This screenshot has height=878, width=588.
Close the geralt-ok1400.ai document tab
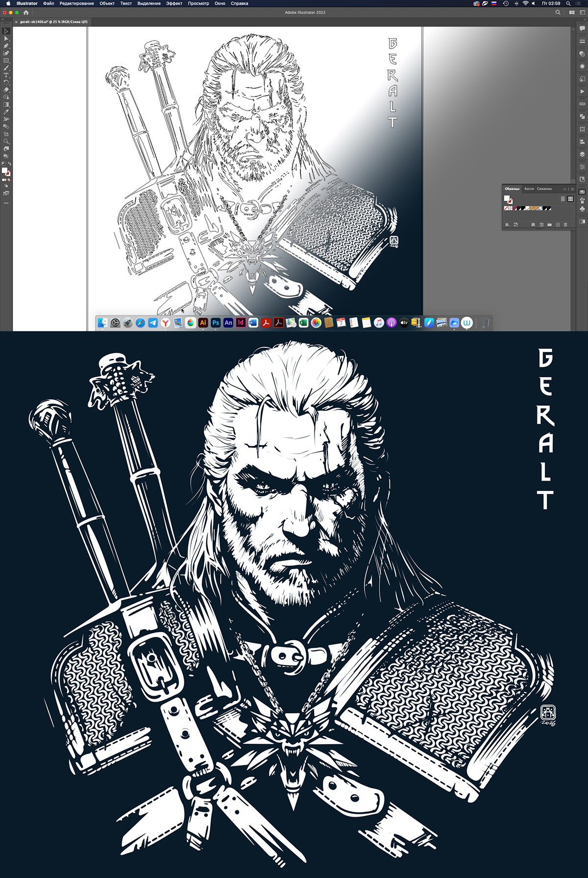click(x=16, y=22)
